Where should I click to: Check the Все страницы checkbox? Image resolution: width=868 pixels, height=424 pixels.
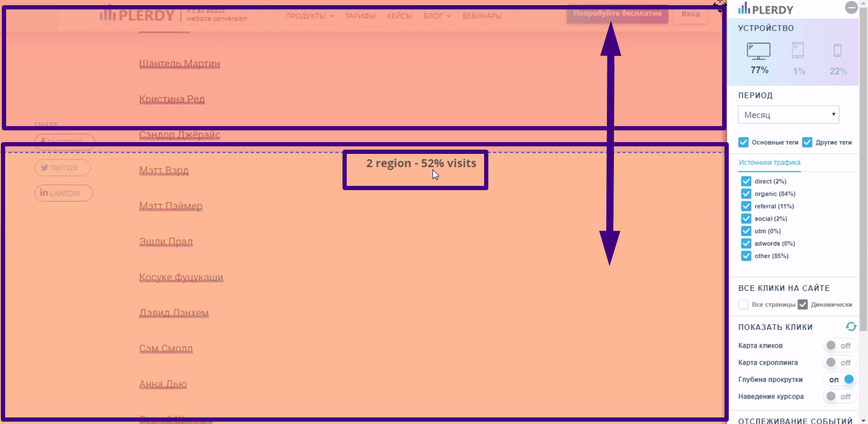pos(743,304)
